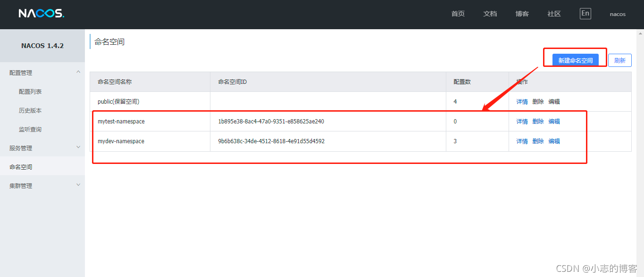Click the 刷新 button
644x277 pixels.
click(620, 60)
